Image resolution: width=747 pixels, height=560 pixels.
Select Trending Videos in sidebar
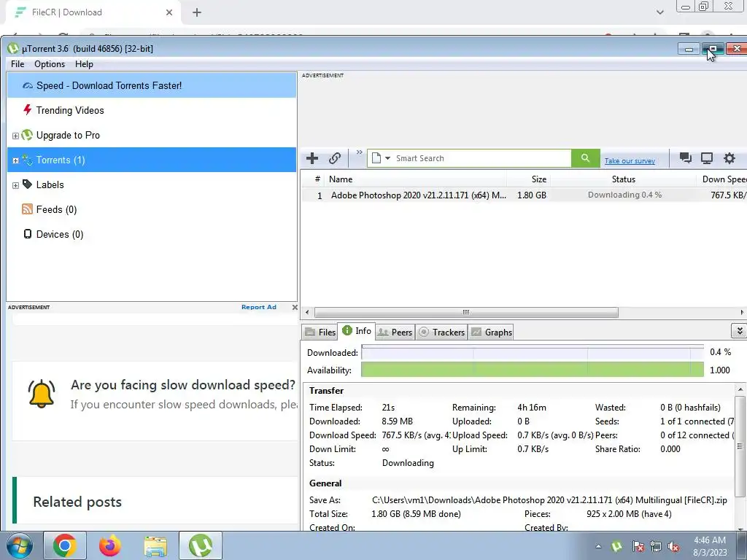point(152,111)
